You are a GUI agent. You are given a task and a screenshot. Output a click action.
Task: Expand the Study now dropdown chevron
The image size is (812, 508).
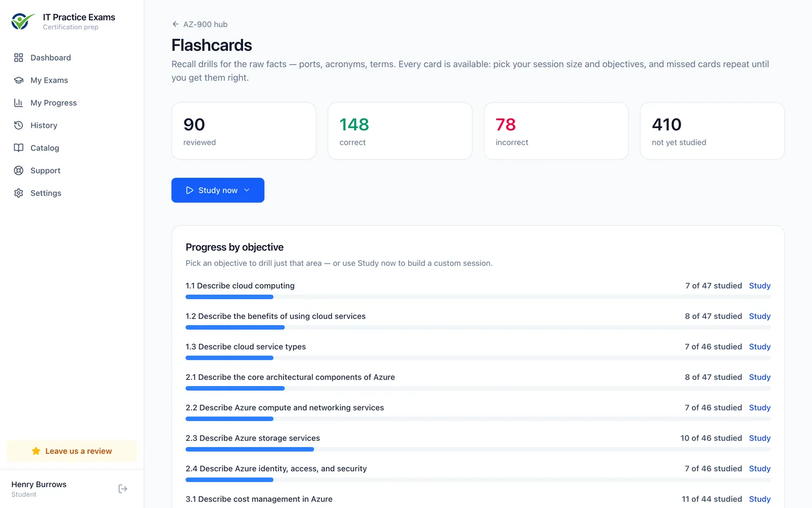click(247, 190)
